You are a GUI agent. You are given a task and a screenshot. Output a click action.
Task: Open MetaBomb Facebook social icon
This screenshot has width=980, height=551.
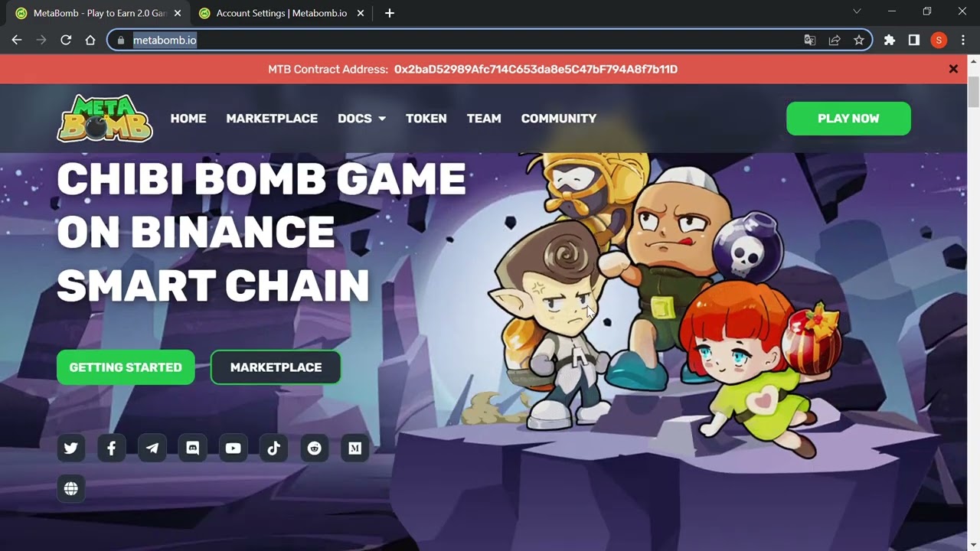[x=112, y=448]
